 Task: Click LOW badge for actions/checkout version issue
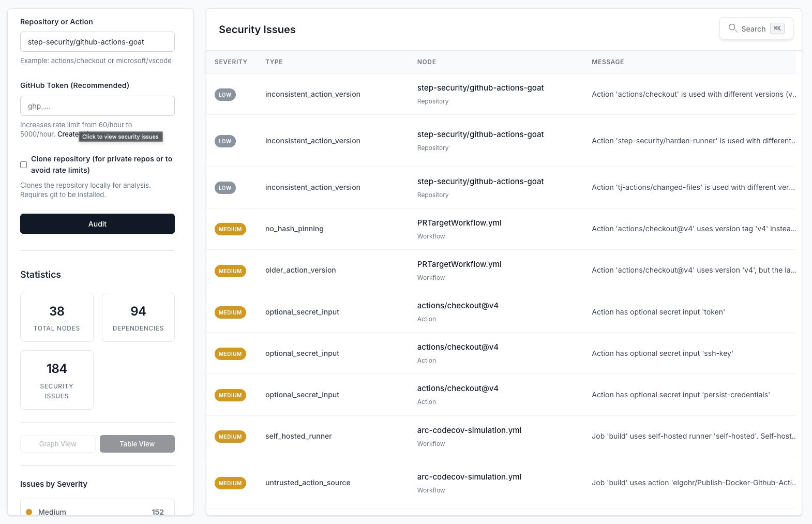[x=225, y=95]
